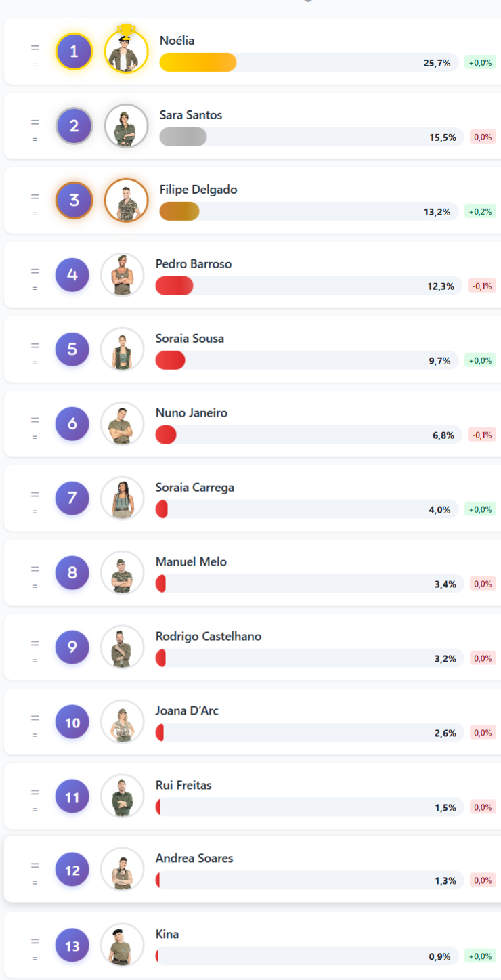Click Sara Santos's avatar photo
The height and width of the screenshot is (980, 501).
click(x=126, y=126)
